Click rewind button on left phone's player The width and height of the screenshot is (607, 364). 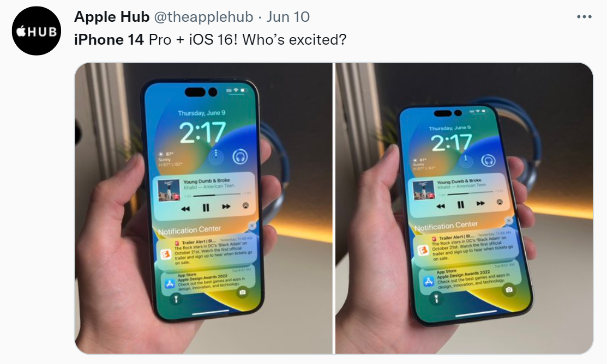tap(185, 209)
